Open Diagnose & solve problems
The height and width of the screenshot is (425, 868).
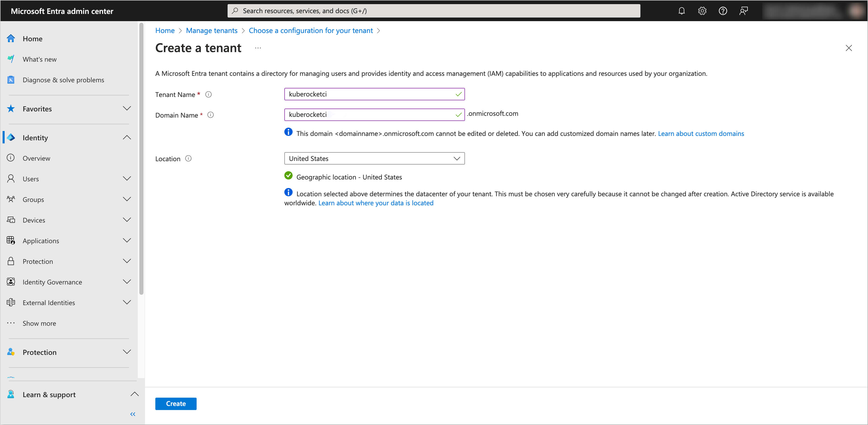(x=63, y=80)
